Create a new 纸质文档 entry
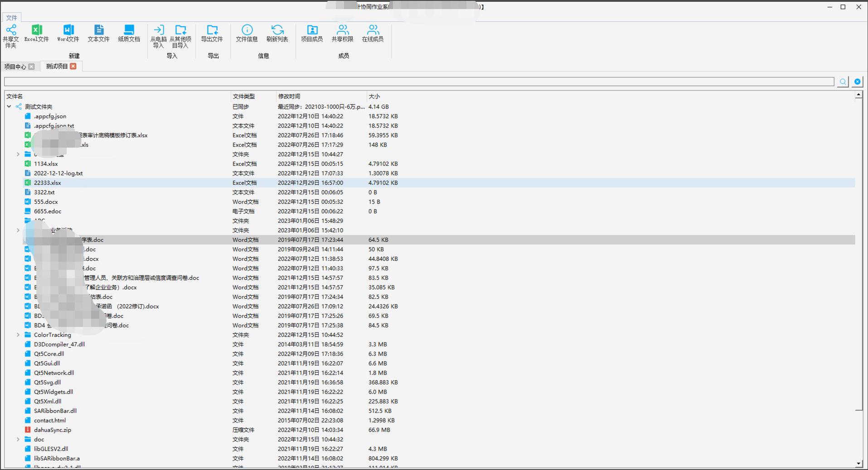Viewport: 868px width, 470px height. tap(129, 34)
